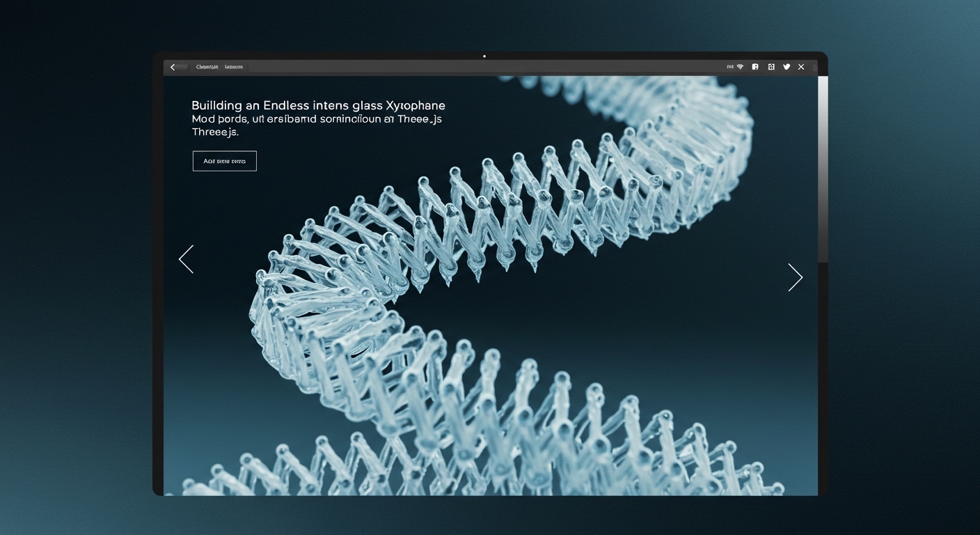
Task: Go back using the top-left arrow
Action: [173, 67]
